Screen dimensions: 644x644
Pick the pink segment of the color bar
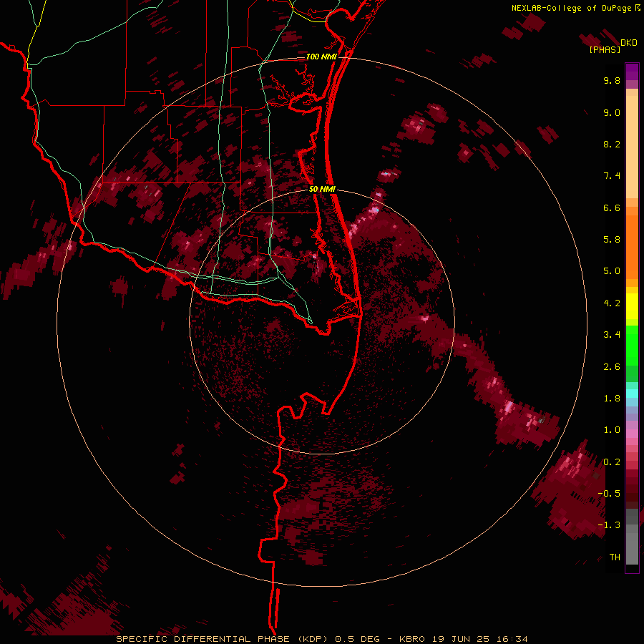click(632, 434)
